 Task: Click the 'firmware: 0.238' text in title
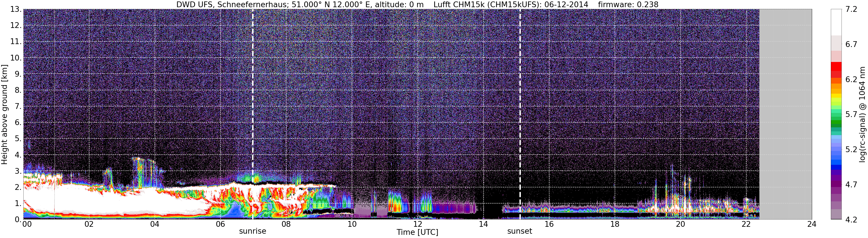tap(628, 5)
